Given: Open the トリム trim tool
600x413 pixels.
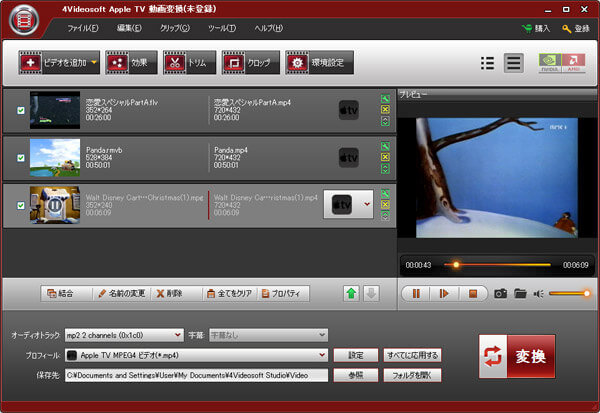Looking at the screenshot, I should [189, 62].
